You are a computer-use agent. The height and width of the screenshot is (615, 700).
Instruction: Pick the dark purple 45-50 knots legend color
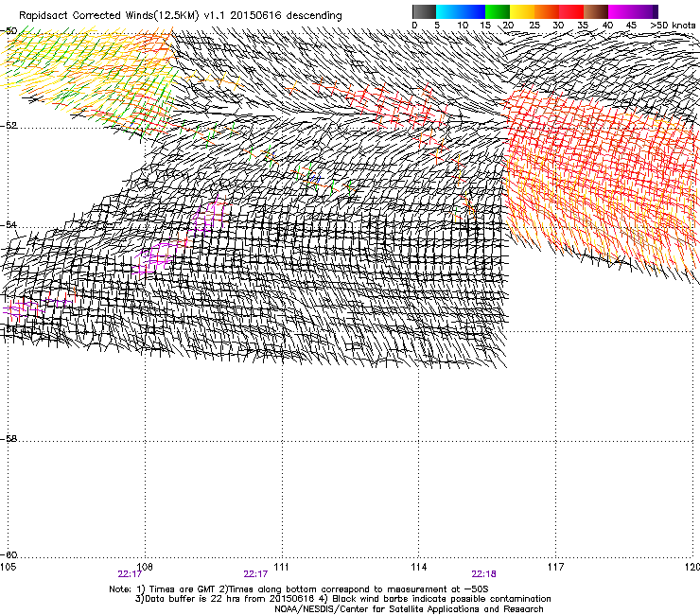tap(645, 11)
